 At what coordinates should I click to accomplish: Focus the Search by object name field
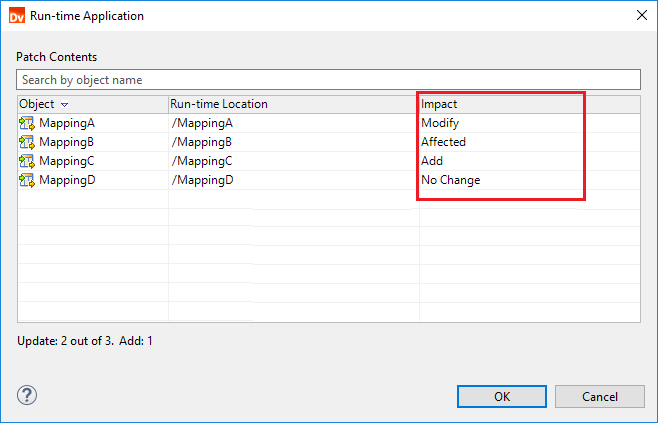pos(328,79)
